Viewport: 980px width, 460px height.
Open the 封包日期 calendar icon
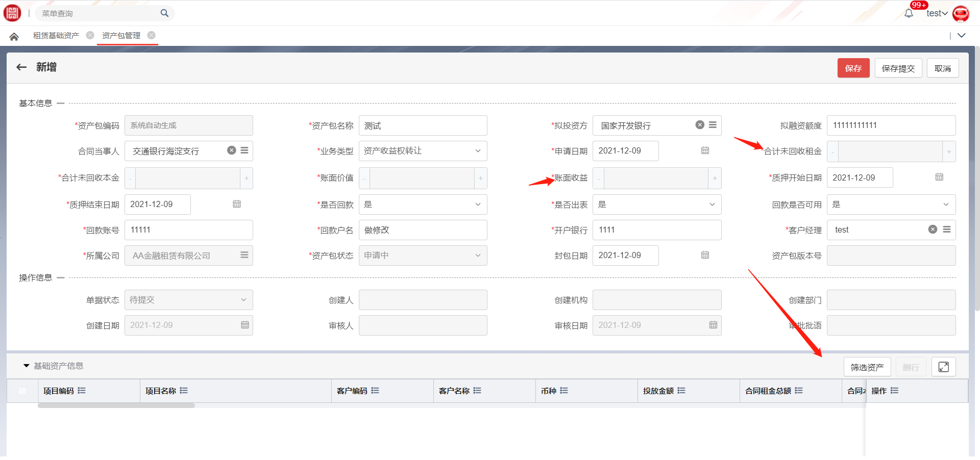(x=705, y=255)
